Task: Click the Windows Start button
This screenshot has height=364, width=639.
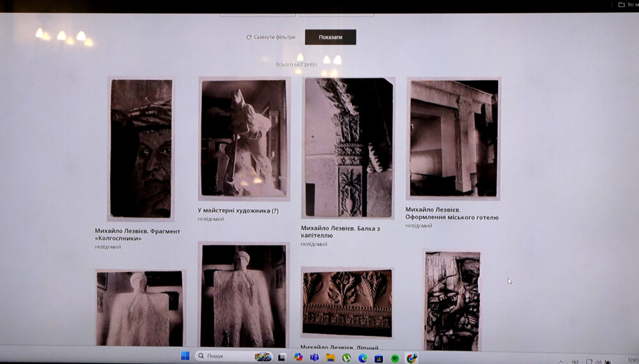Action: (x=185, y=356)
